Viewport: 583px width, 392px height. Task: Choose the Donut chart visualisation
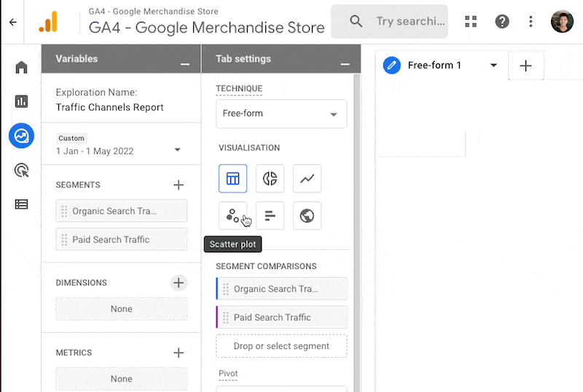pyautogui.click(x=270, y=179)
